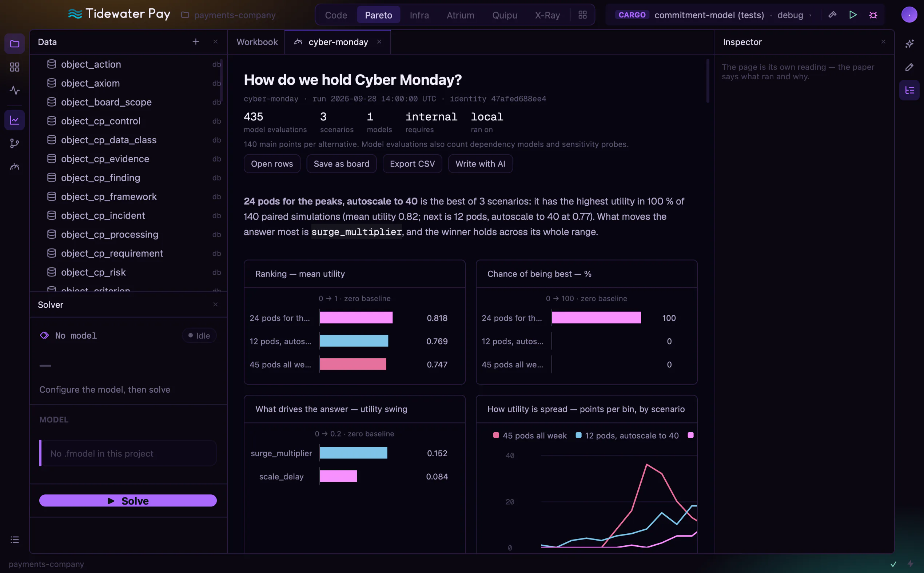Switch to the Atrium tab
Viewport: 924px width, 573px height.
tap(460, 15)
